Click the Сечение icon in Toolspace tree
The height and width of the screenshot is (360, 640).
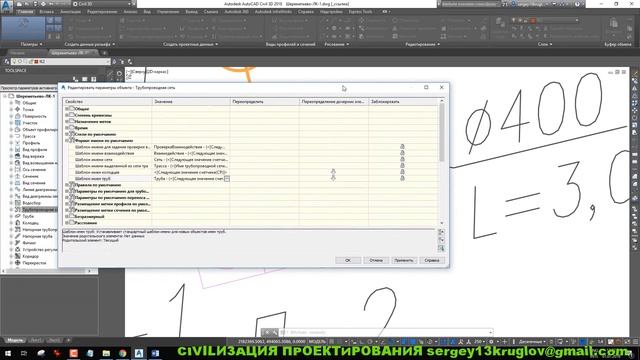18,176
